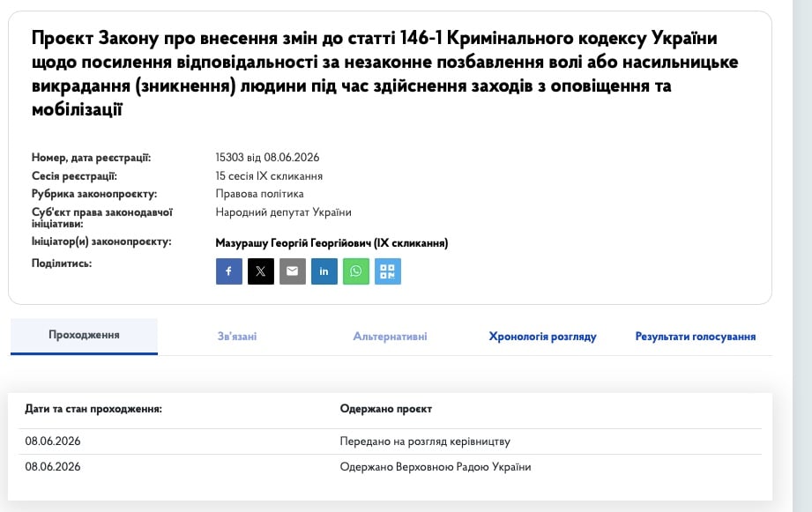
Task: Share the bill on LinkedIn
Action: click(324, 271)
